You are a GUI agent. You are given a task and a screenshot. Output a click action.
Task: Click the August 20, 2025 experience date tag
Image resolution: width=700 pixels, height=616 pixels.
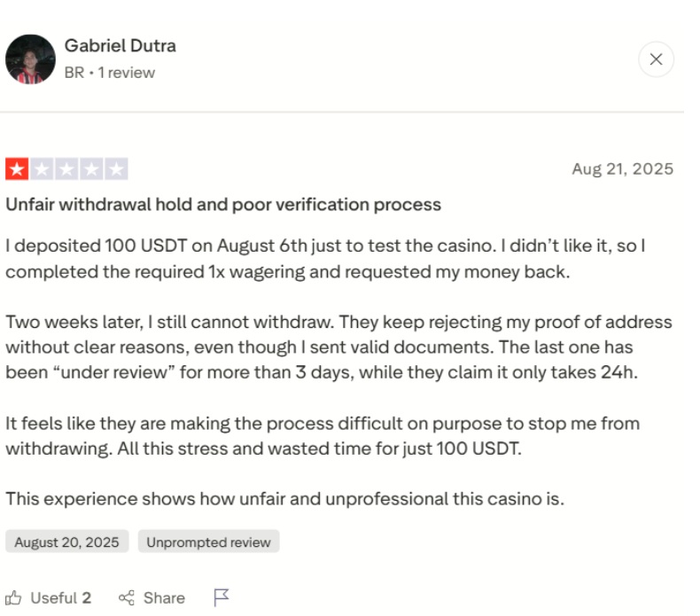point(66,542)
